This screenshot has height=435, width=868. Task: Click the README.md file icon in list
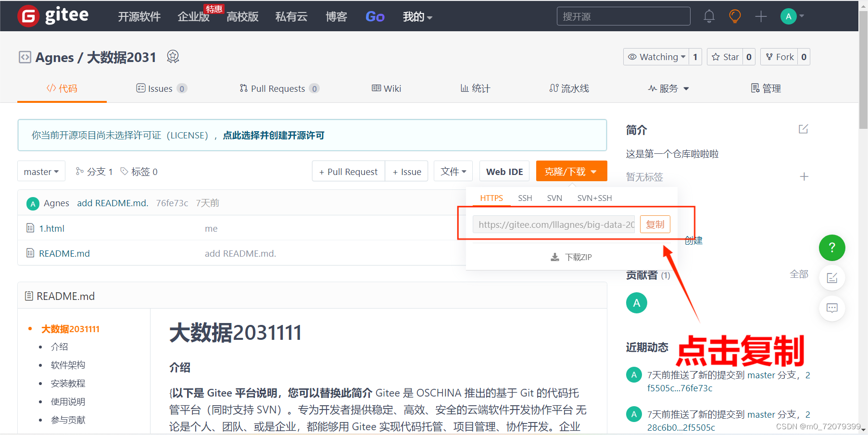click(30, 253)
